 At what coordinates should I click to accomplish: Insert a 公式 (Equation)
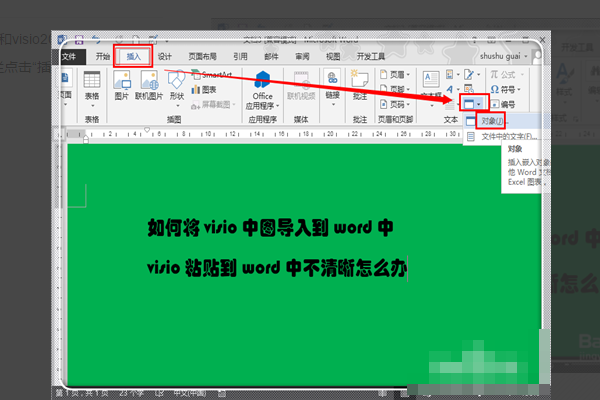tap(507, 74)
